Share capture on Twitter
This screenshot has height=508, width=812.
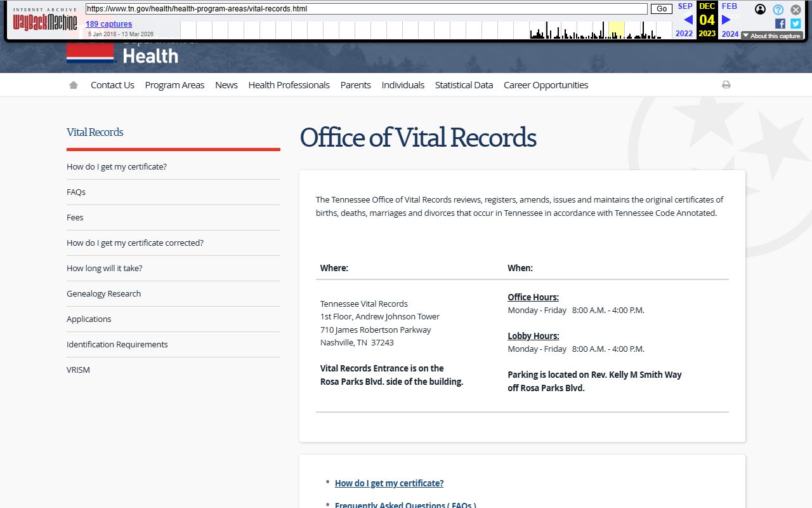(796, 23)
